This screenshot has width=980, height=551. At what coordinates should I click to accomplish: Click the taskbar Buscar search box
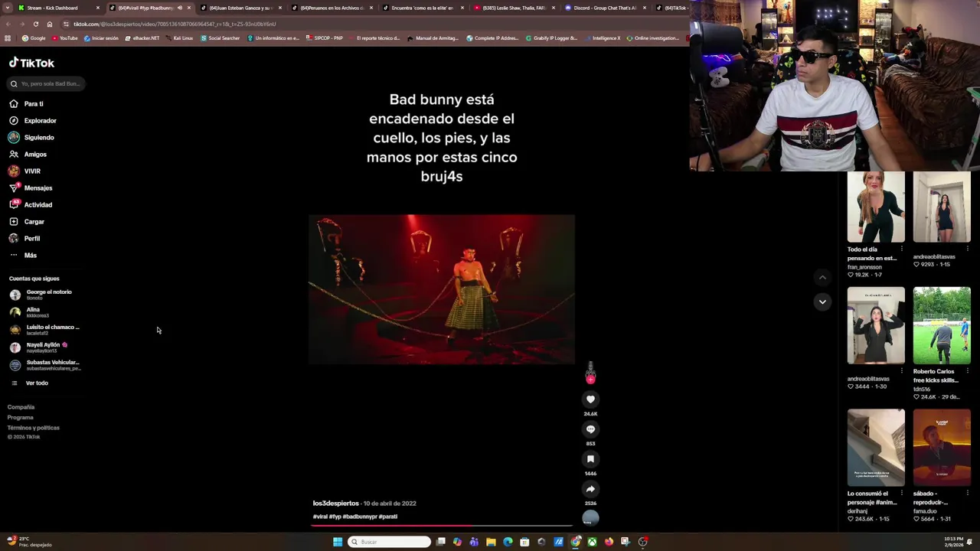tap(389, 542)
